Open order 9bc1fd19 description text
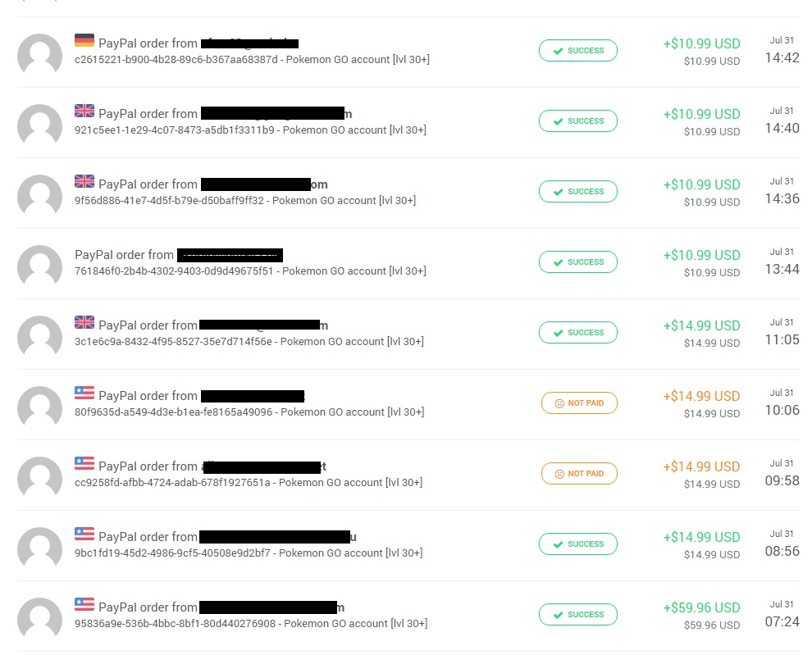 249,553
